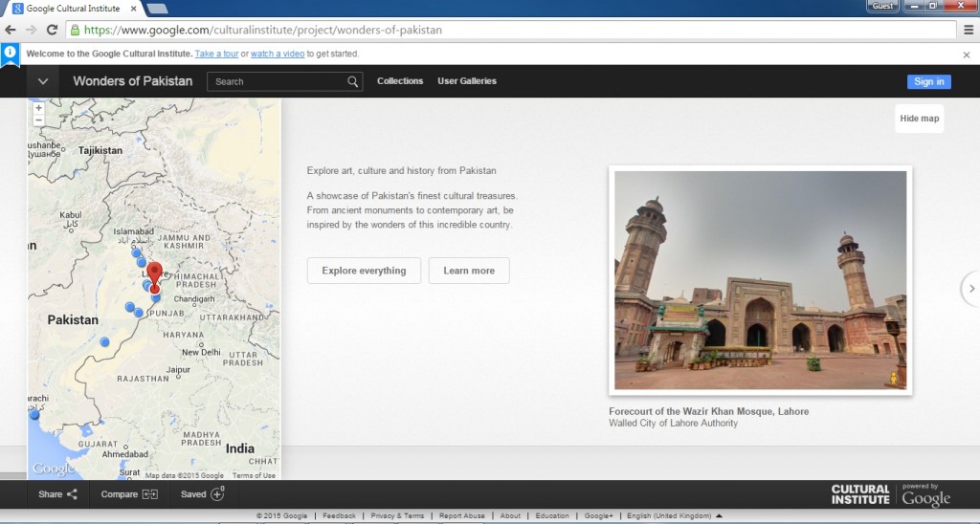Open the Chrome hamburger menu
This screenshot has height=524, width=980.
(x=969, y=30)
